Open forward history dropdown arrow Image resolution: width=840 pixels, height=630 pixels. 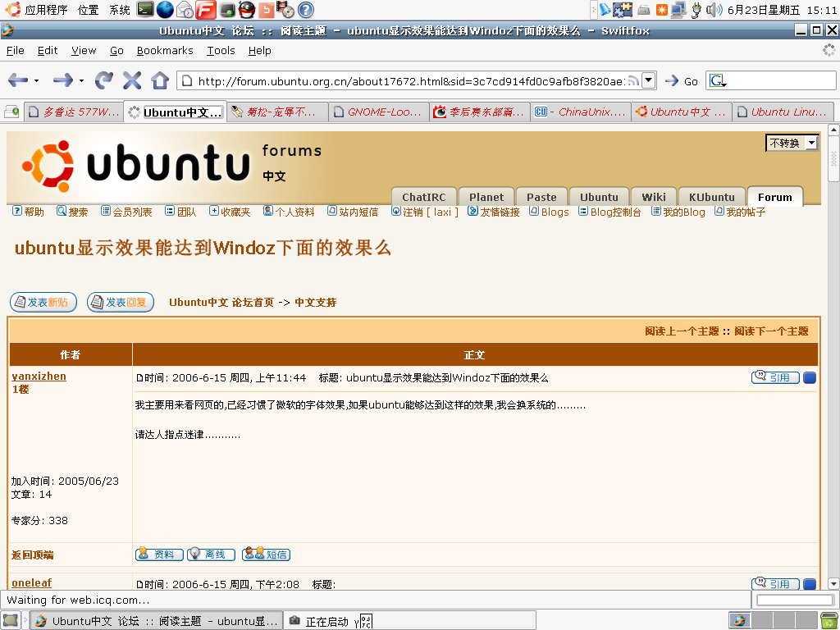[81, 81]
